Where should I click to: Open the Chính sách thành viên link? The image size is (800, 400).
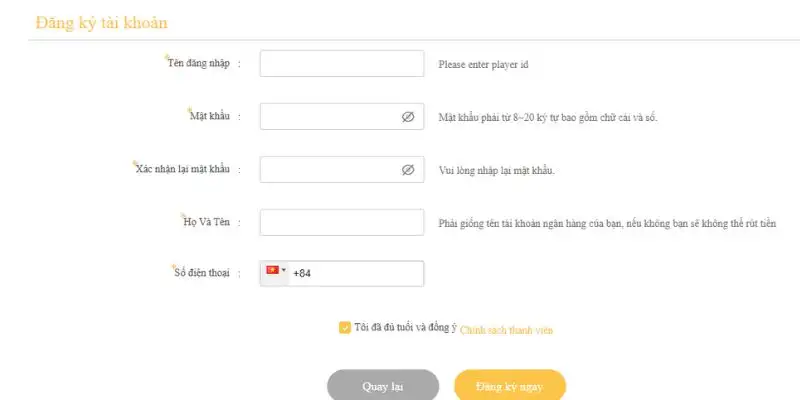coord(506,329)
